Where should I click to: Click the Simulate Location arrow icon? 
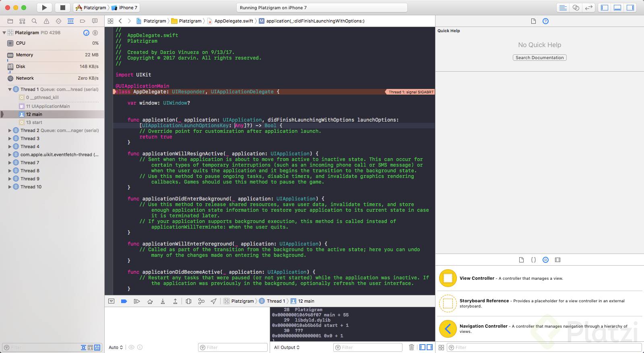(214, 301)
